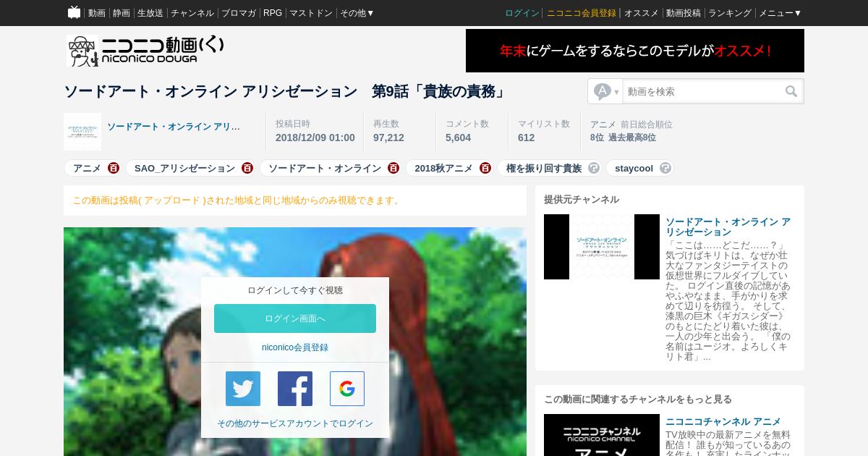The width and height of the screenshot is (868, 456).
Task: Open ランキング in the top bar
Action: tap(730, 13)
